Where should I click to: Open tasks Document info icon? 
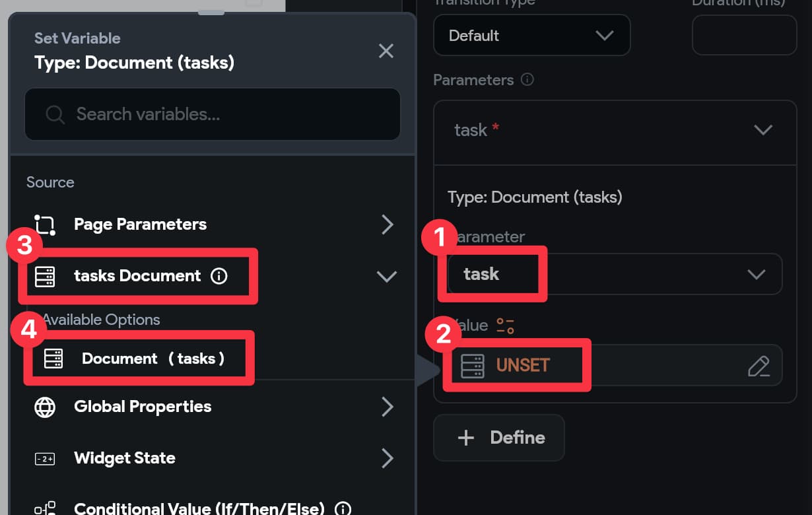coord(219,276)
